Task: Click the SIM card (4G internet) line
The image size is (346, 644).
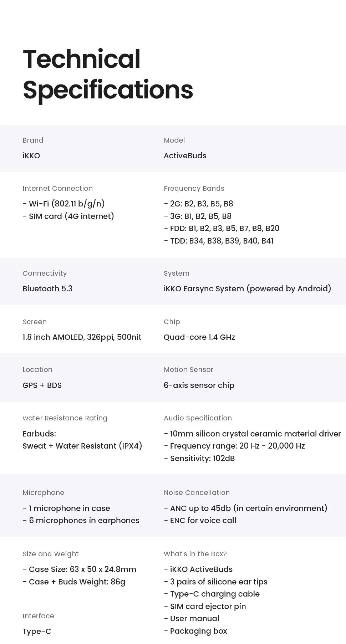Action: coord(68,216)
